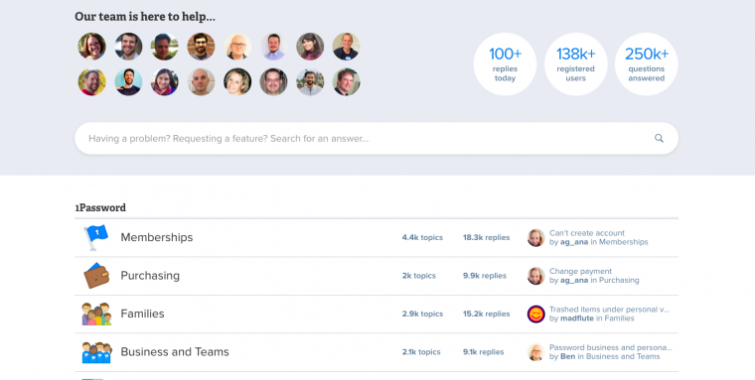Open Business and Teams category
The image size is (755, 380).
[174, 352]
